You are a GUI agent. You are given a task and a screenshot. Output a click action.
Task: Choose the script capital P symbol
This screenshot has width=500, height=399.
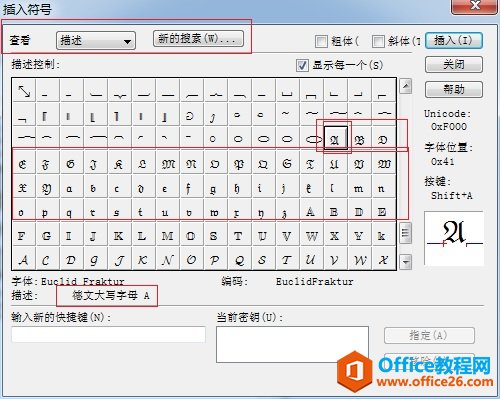[x=215, y=259]
